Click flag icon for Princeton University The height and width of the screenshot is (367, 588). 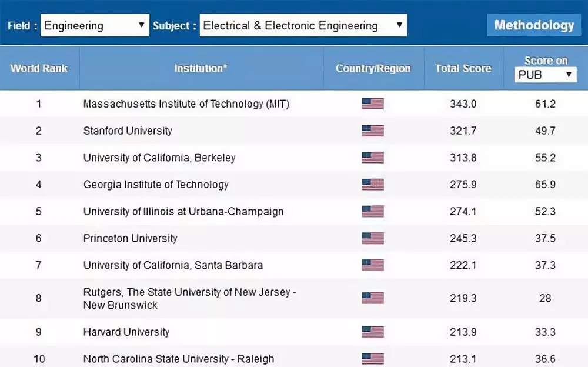[373, 238]
